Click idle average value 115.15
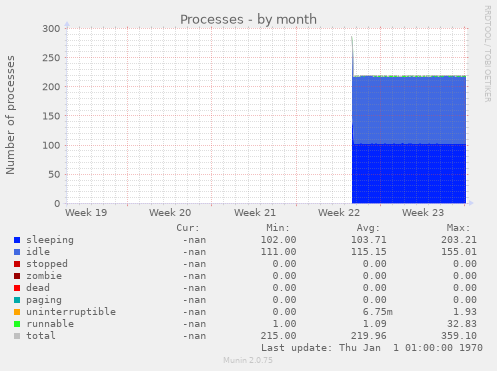The height and width of the screenshot is (371, 497). tap(369, 252)
